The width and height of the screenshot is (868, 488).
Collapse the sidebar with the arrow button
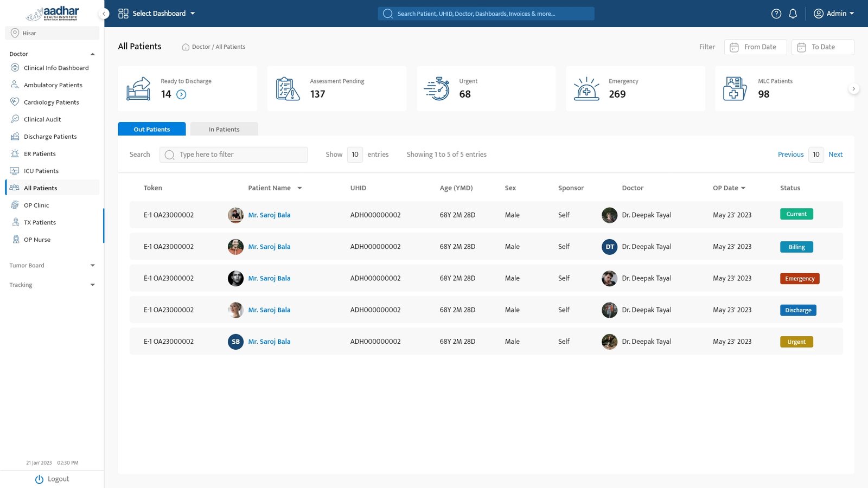click(104, 14)
